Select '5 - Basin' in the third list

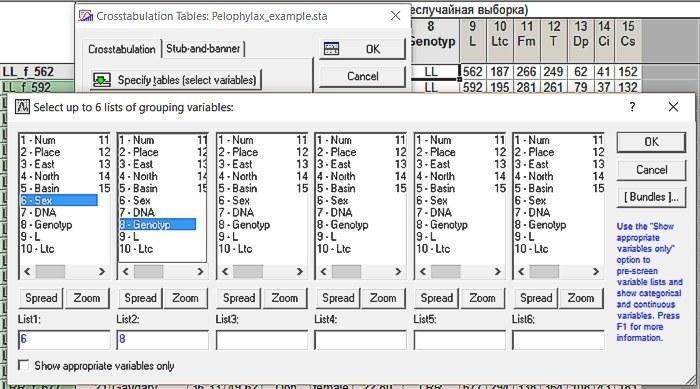[x=238, y=188]
